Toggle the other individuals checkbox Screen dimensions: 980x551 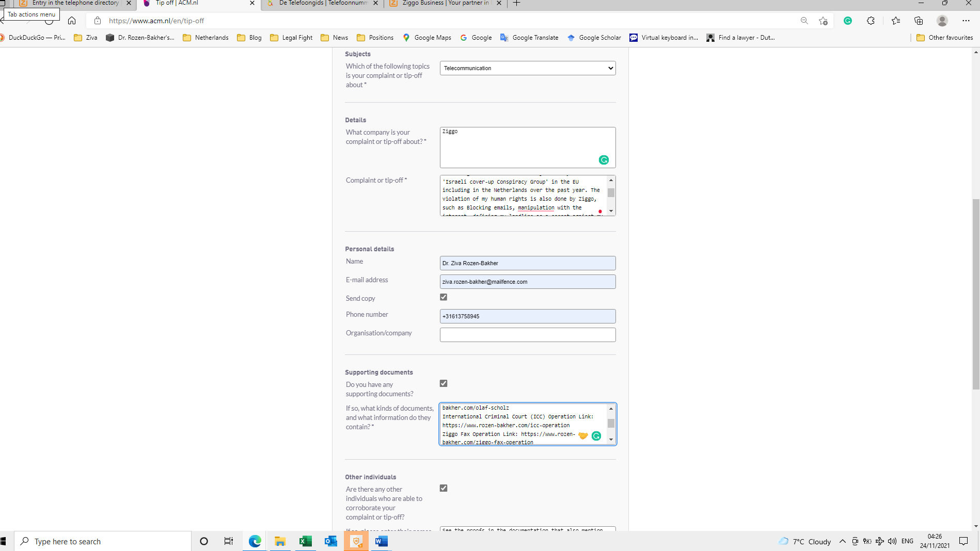(x=444, y=488)
